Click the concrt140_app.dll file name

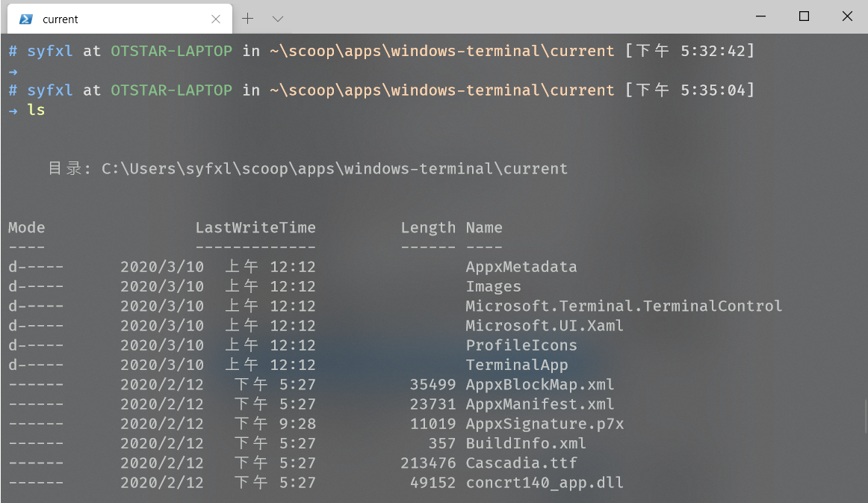(x=545, y=483)
